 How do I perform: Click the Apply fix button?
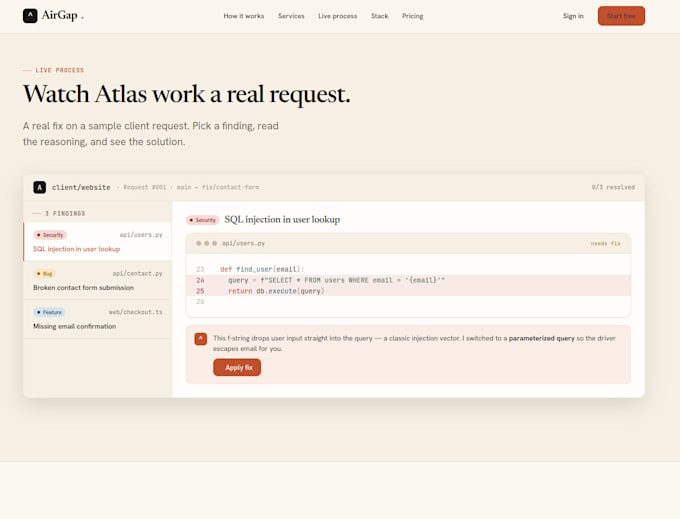click(x=237, y=367)
